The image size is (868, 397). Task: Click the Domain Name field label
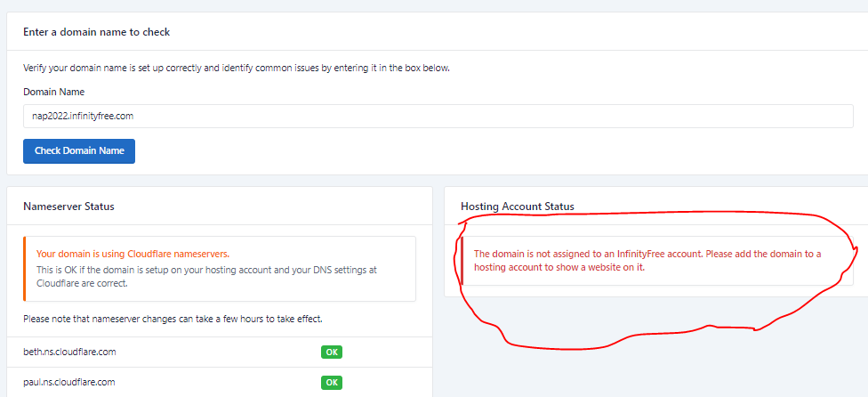coord(53,92)
